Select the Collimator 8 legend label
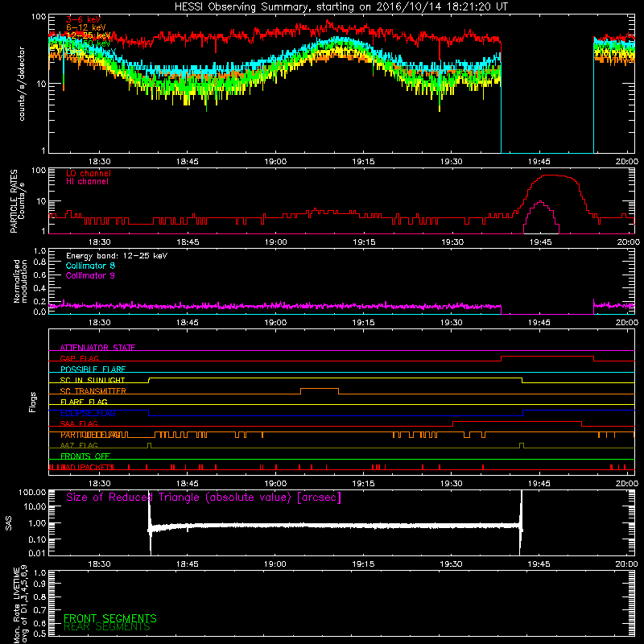Viewport: 644px width, 644px height. pyautogui.click(x=90, y=266)
